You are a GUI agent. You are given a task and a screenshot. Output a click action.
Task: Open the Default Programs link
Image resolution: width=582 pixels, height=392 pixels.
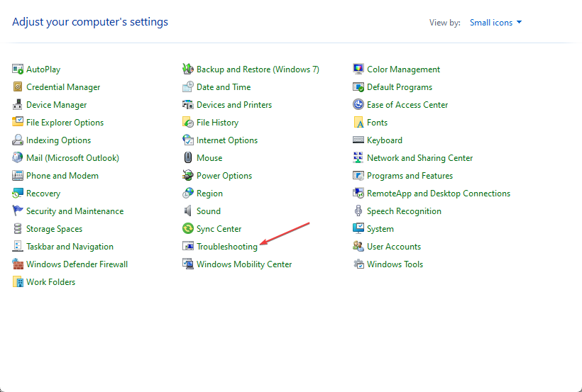[400, 87]
